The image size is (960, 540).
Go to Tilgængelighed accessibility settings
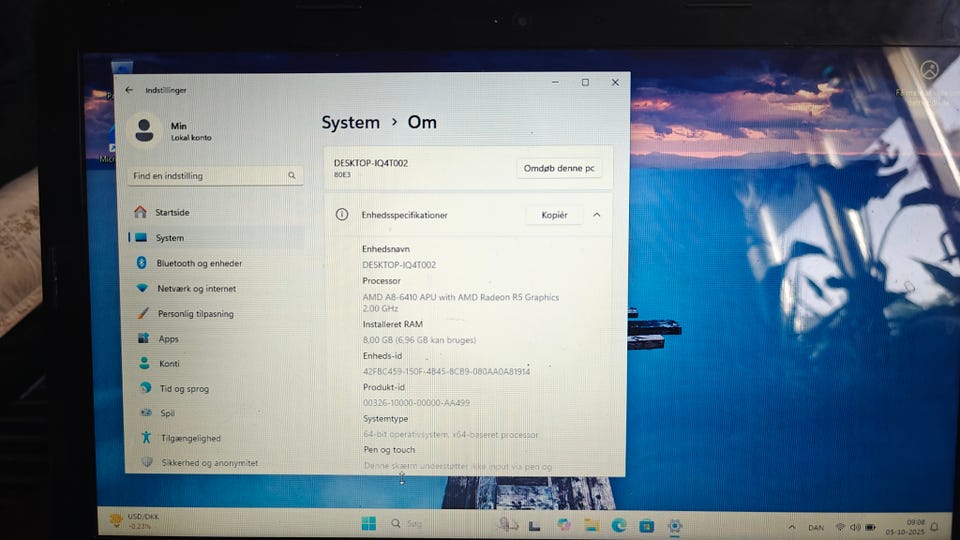(x=190, y=438)
